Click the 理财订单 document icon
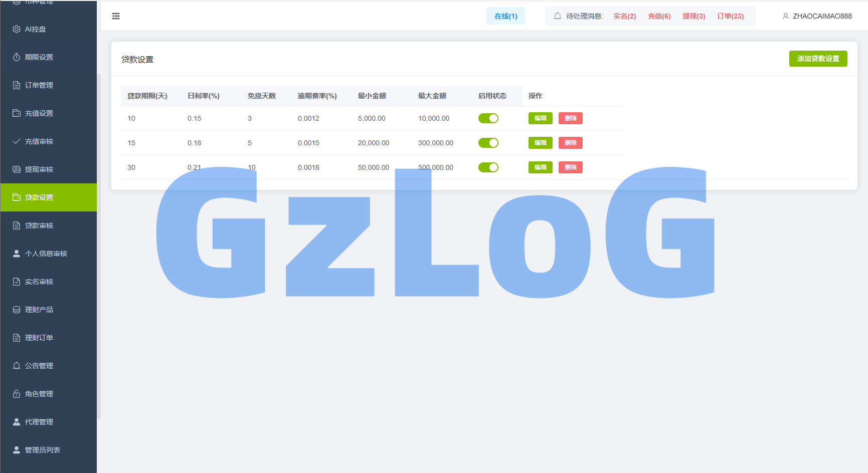 point(17,338)
